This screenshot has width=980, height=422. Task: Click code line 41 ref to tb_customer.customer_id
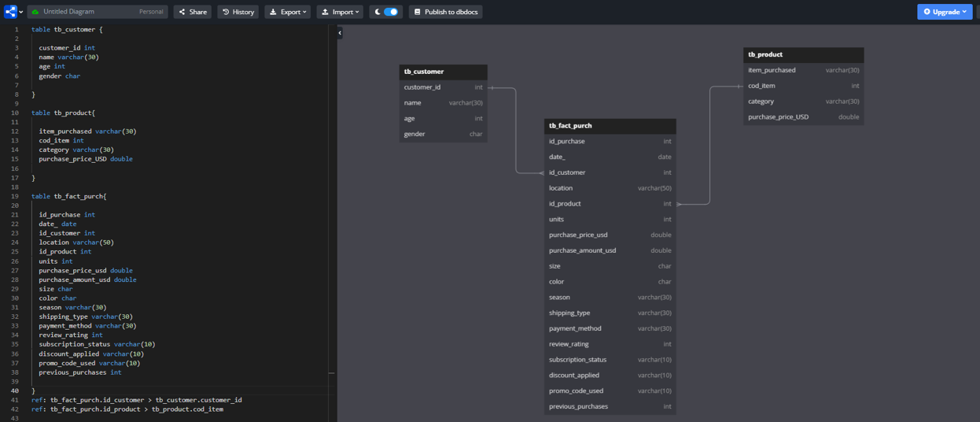(x=137, y=400)
